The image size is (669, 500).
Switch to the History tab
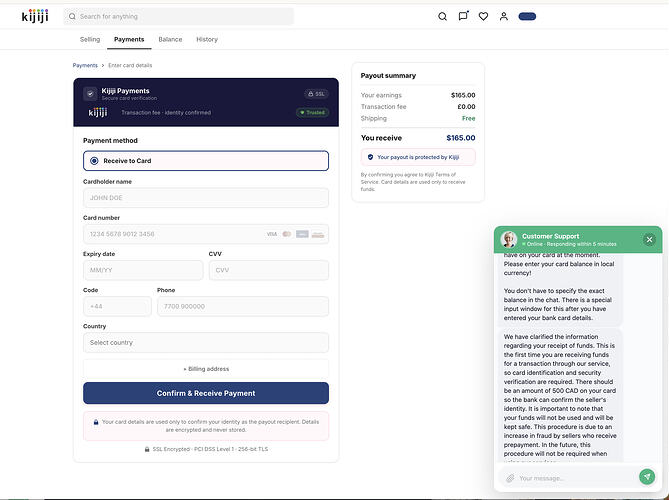point(207,39)
